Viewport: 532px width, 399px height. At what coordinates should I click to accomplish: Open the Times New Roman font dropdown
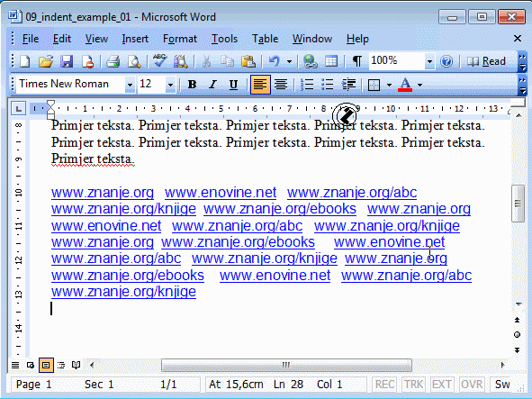130,85
